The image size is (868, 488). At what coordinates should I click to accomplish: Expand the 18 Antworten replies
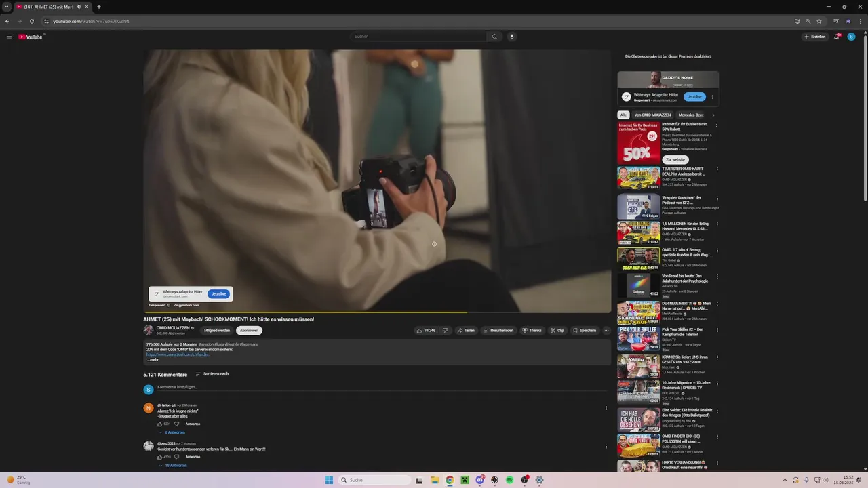tap(174, 466)
